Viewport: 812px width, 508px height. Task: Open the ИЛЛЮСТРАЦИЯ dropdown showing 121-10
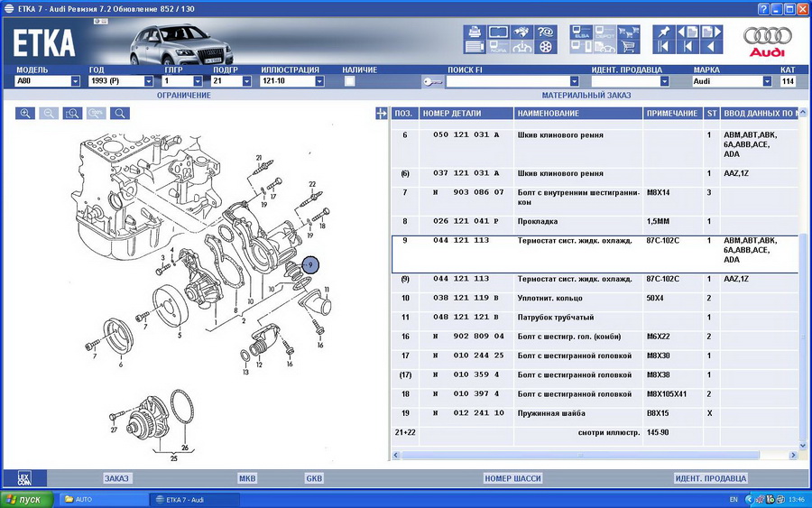coord(318,81)
